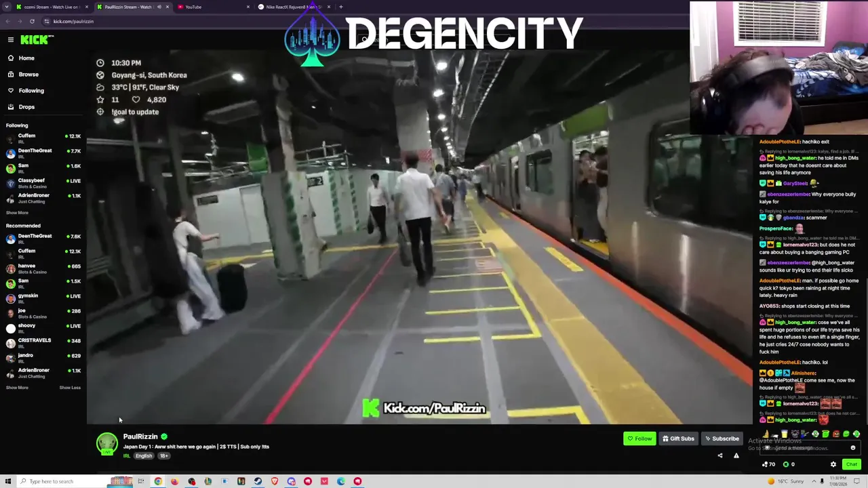
Task: Open the browser tab search dropdown
Action: coord(5,7)
